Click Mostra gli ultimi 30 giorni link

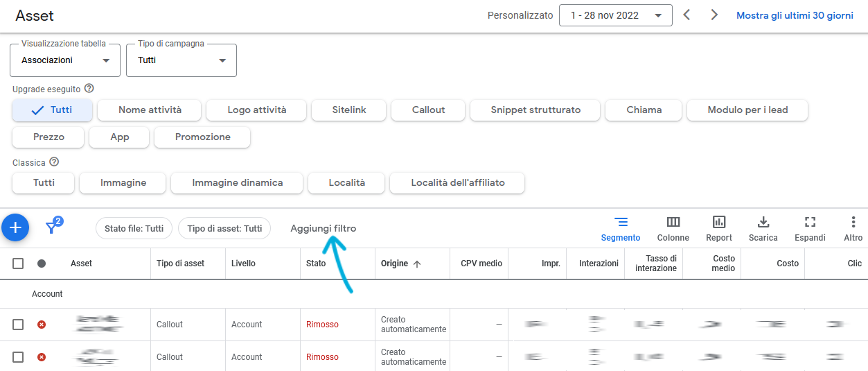tap(795, 15)
